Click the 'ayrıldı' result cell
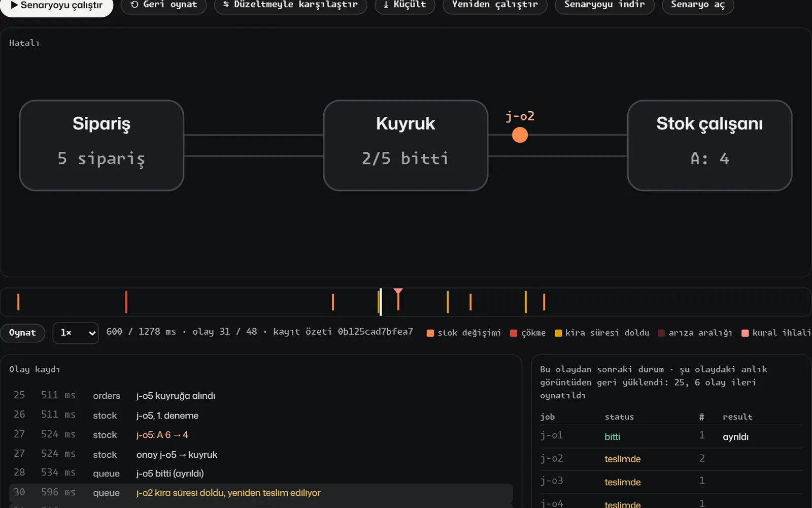 coord(735,437)
